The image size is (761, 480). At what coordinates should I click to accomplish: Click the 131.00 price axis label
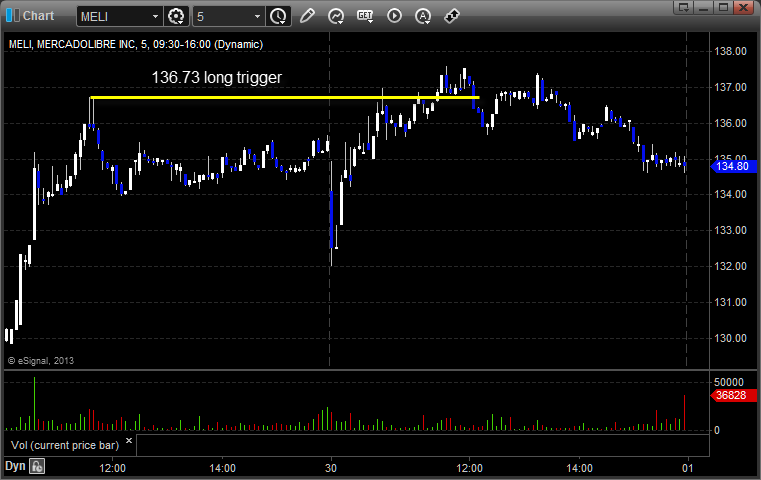point(730,302)
